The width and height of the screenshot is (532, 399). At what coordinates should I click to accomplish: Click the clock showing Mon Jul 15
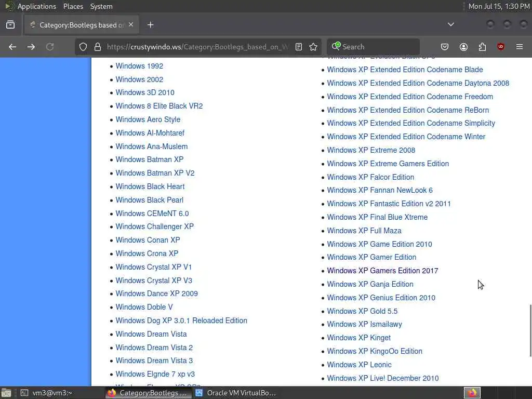click(499, 6)
